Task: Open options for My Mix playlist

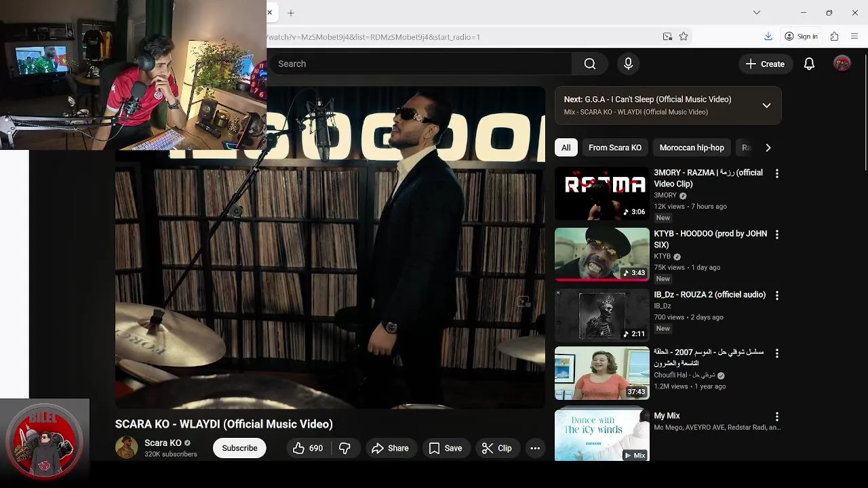Action: click(777, 417)
